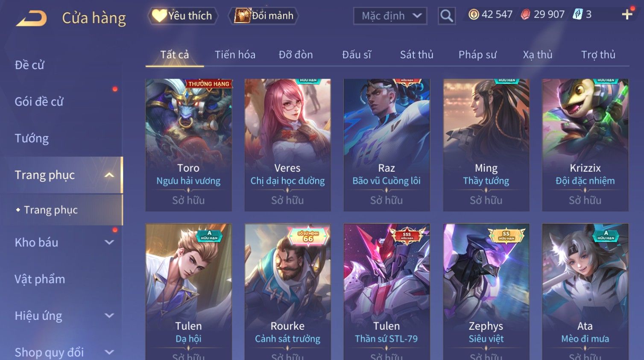Click the gold coin balance icon
The image size is (644, 360).
[x=474, y=15]
